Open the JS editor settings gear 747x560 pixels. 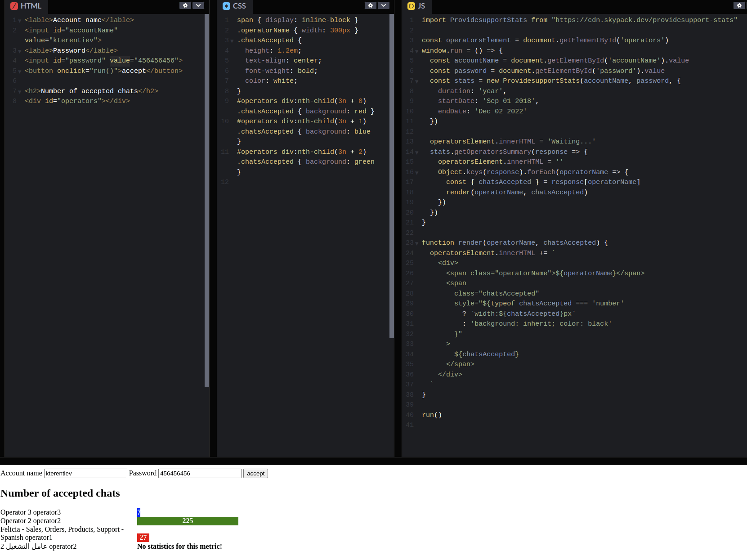click(x=739, y=5)
